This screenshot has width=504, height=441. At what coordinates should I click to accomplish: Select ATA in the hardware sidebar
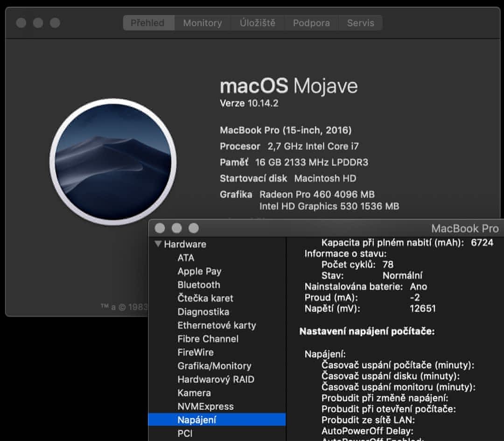point(186,258)
